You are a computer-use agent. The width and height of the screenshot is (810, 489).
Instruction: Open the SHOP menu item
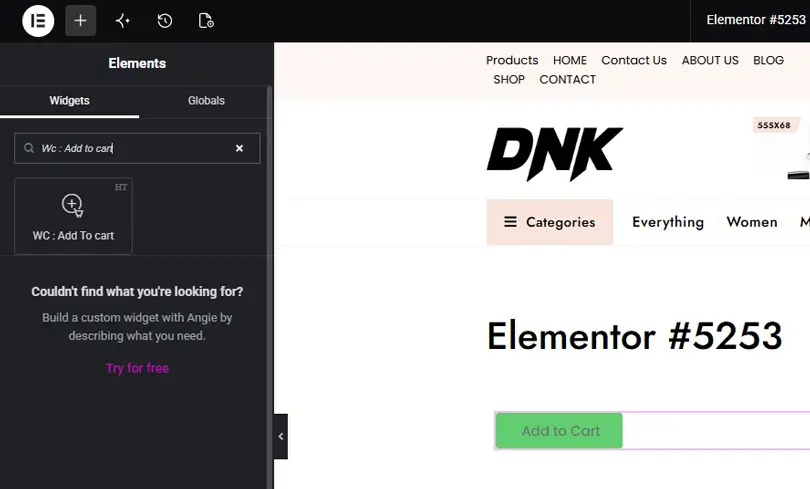click(509, 80)
